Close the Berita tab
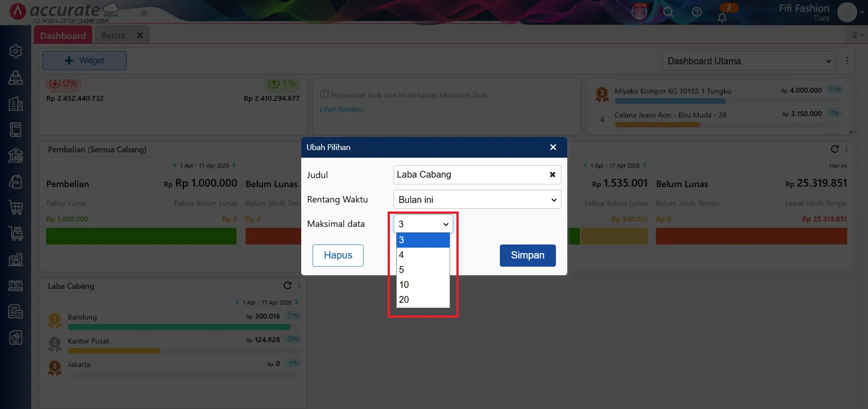 pyautogui.click(x=140, y=35)
